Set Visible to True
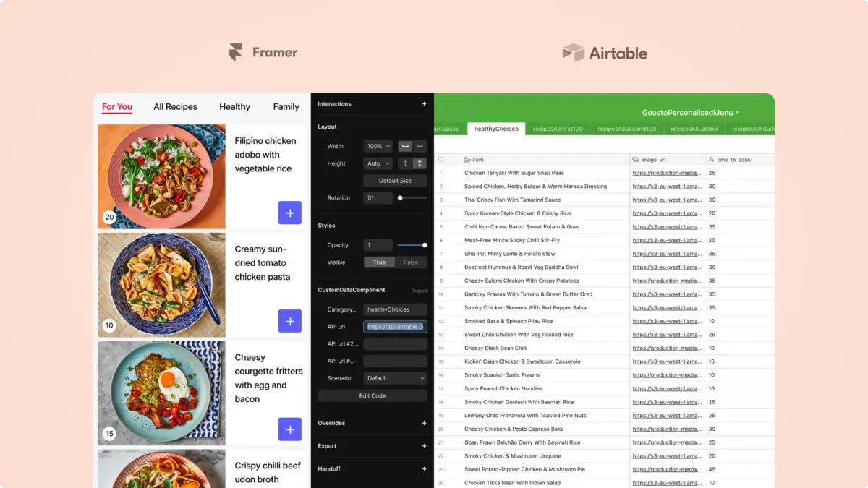868x488 pixels. point(380,262)
